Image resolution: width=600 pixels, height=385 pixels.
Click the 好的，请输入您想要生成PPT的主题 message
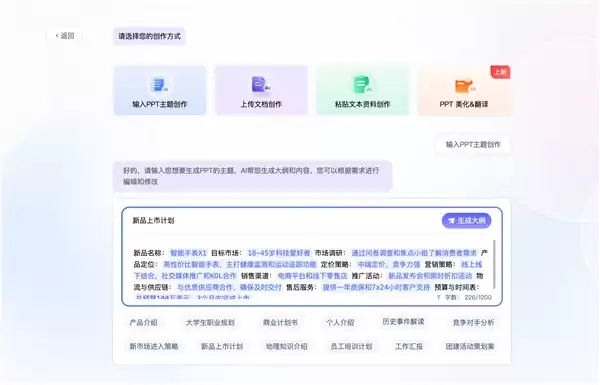coord(253,176)
